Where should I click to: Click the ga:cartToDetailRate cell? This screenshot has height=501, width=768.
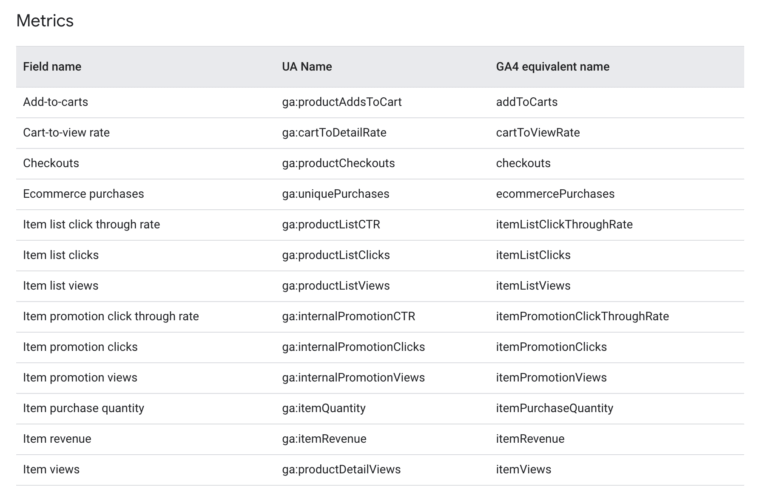point(334,133)
